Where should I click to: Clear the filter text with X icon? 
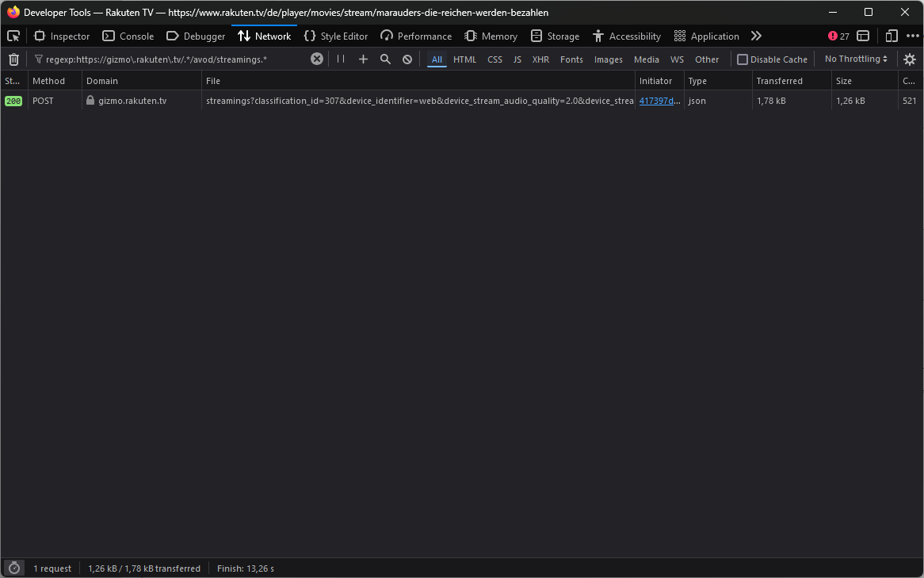(317, 59)
